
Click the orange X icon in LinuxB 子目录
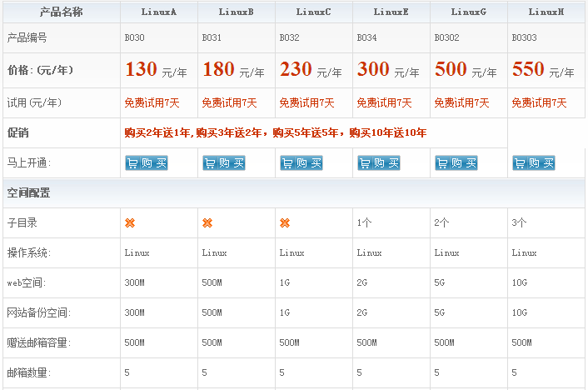coord(207,223)
